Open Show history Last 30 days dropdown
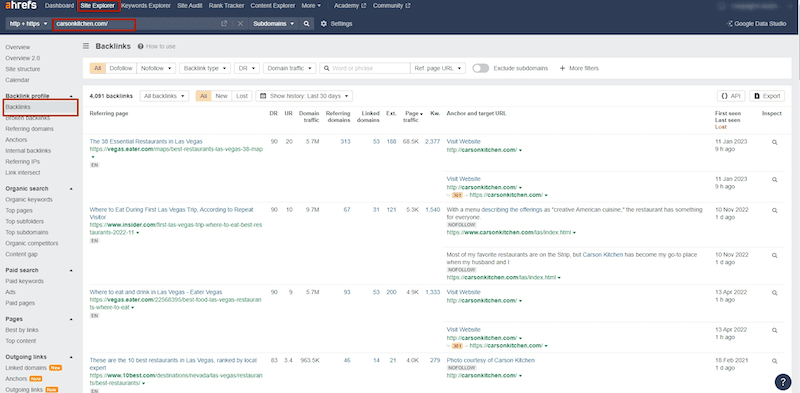 pyautogui.click(x=304, y=96)
